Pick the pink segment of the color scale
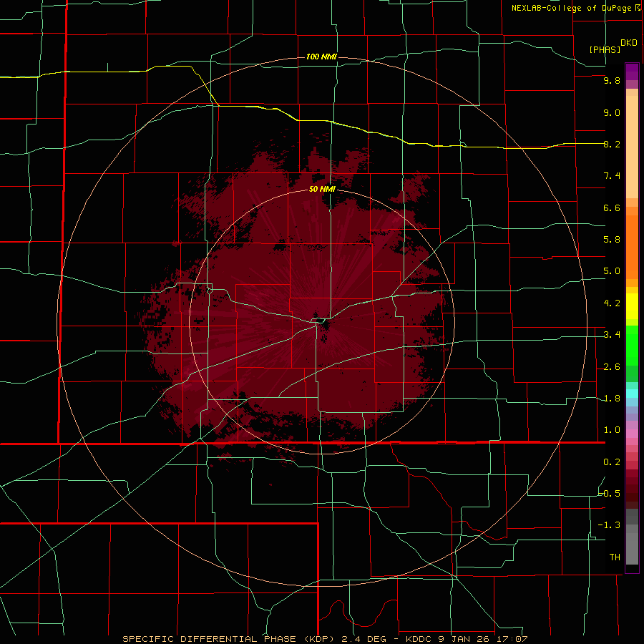644x644 pixels. pyautogui.click(x=632, y=434)
